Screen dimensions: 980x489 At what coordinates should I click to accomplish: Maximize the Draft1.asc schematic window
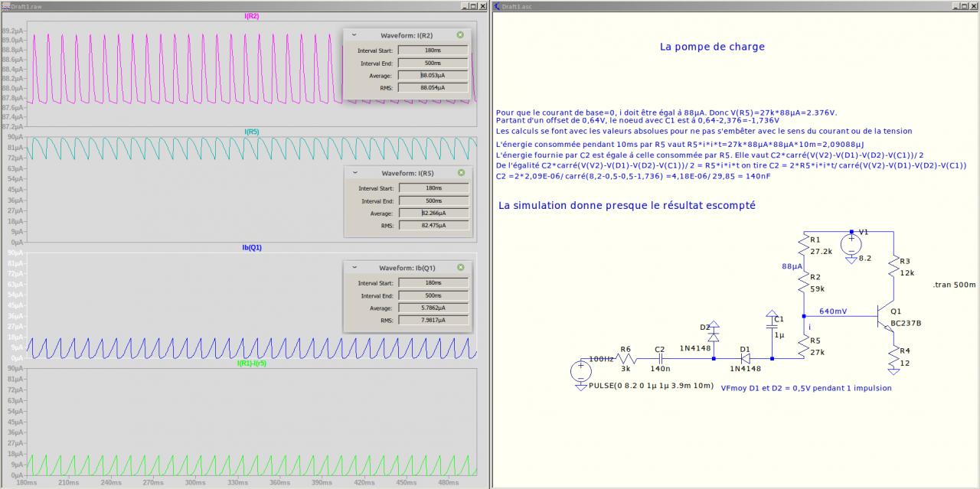pyautogui.click(x=964, y=5)
